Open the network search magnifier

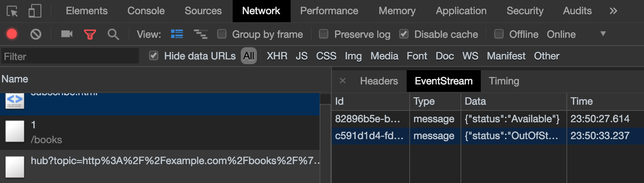(113, 34)
